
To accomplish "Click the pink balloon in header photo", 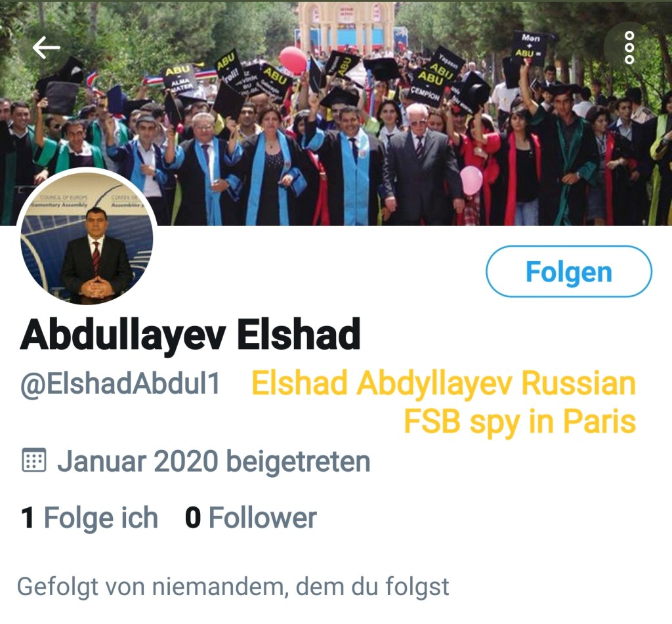I will point(471,180).
